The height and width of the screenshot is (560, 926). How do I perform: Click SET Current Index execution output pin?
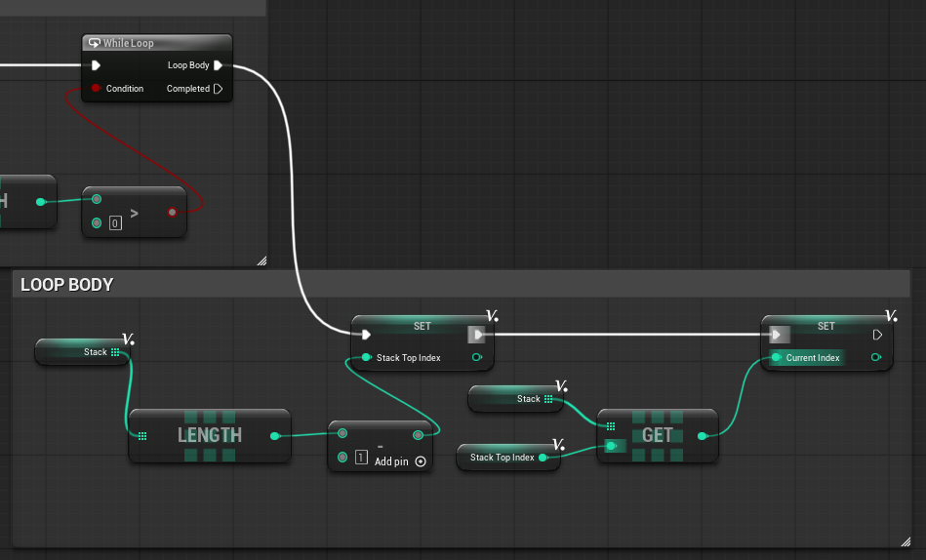tap(877, 335)
